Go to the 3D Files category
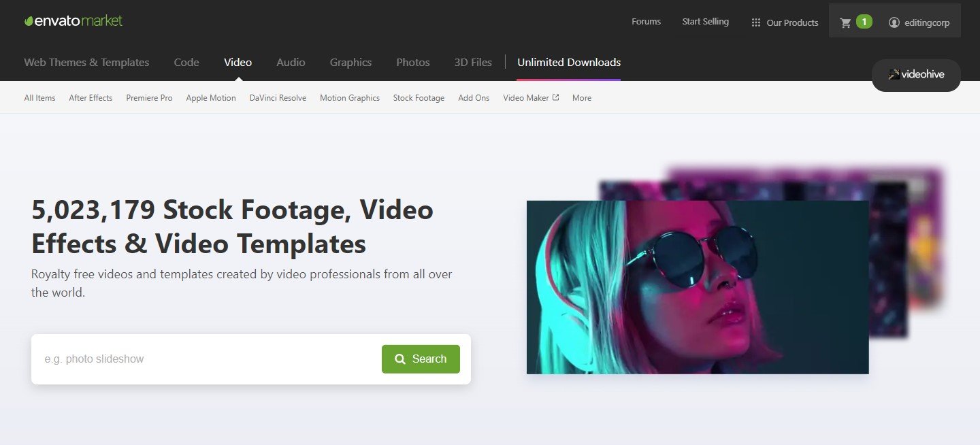 (473, 62)
